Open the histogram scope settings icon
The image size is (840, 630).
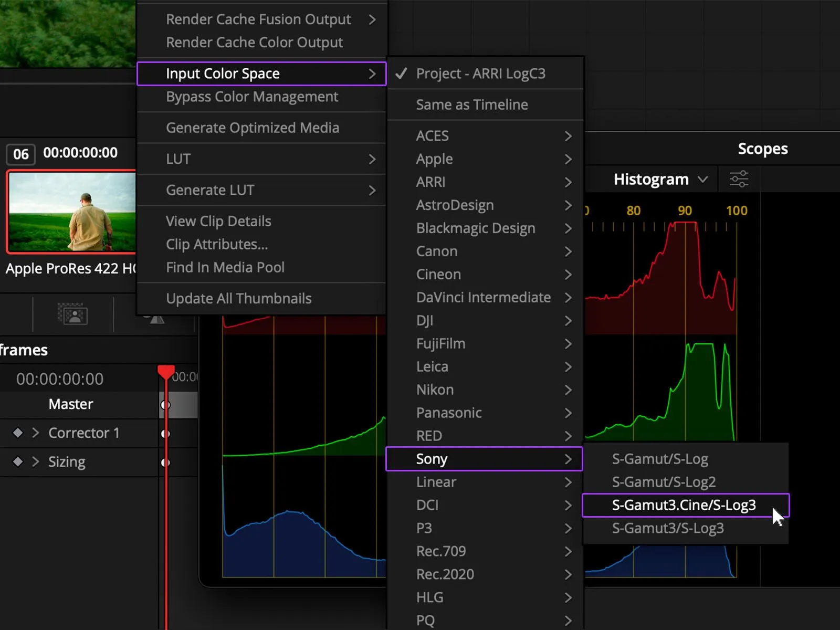tap(739, 179)
